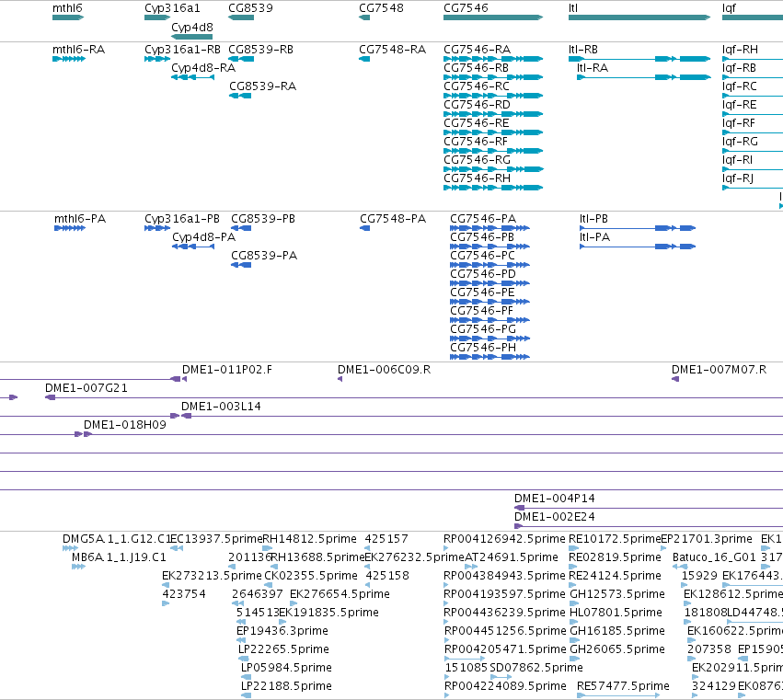The image size is (783, 700).
Task: Select the mthl6 gene feature
Action: coord(68,17)
